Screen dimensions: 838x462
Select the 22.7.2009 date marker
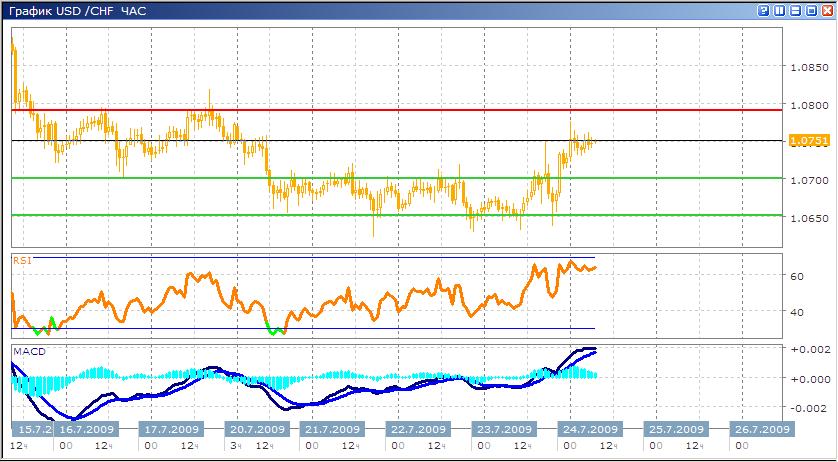(x=417, y=429)
